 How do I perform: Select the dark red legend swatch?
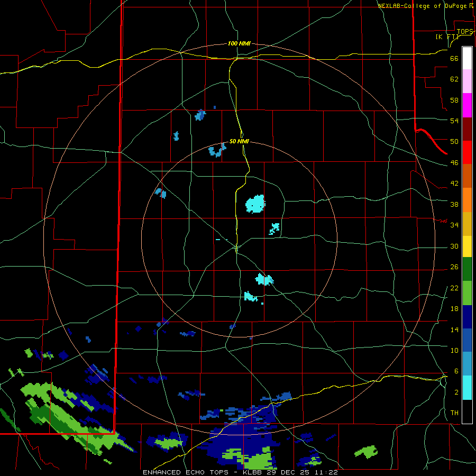467,129
